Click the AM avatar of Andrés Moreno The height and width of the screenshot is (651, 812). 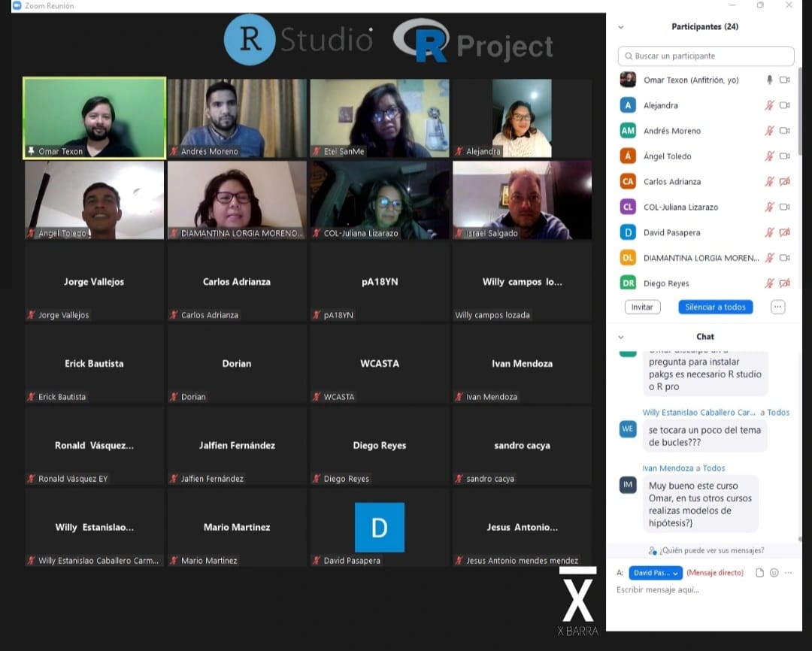click(x=628, y=131)
